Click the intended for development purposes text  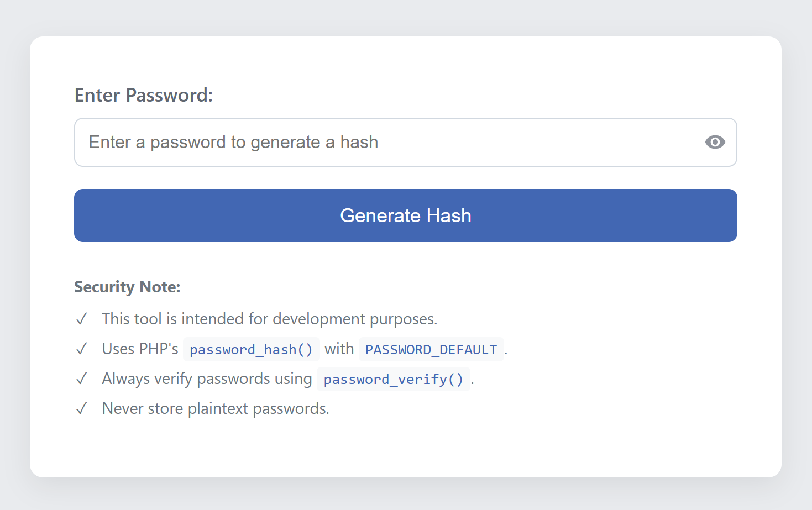tap(309, 319)
